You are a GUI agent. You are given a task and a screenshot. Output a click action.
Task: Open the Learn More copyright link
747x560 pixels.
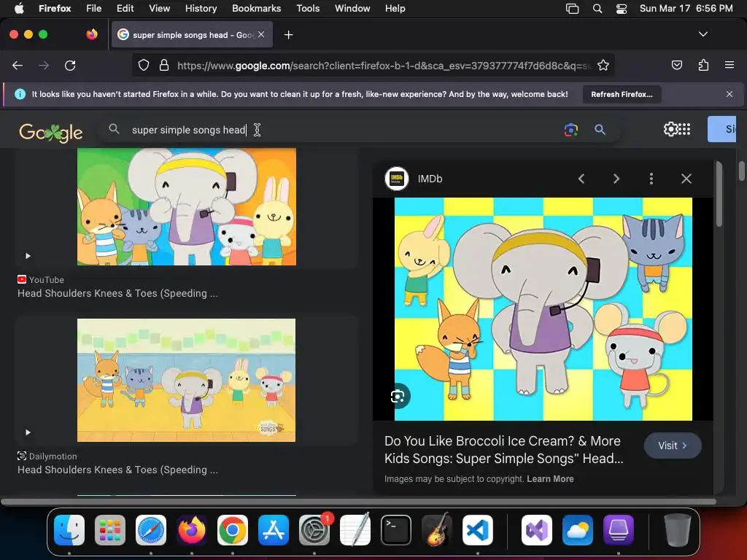click(550, 479)
